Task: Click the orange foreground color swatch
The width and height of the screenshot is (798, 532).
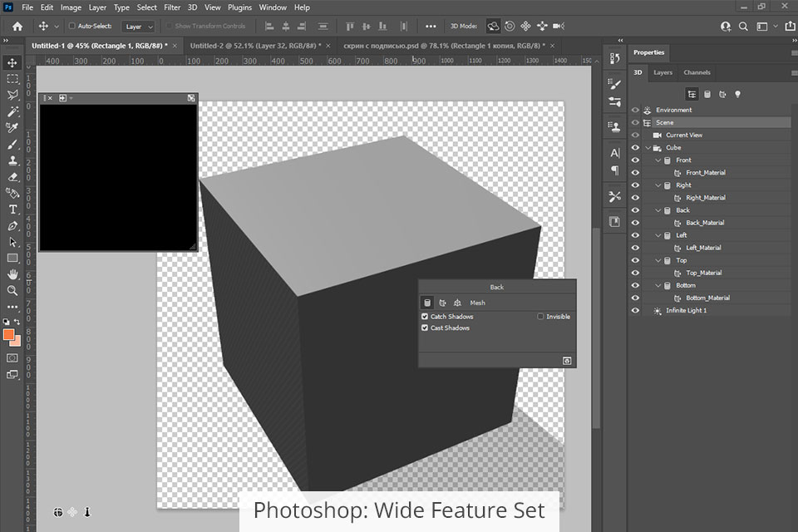Action: tap(8, 334)
